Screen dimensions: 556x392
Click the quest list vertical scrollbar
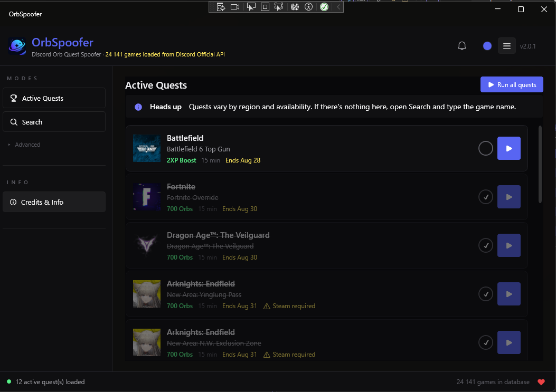(540, 165)
